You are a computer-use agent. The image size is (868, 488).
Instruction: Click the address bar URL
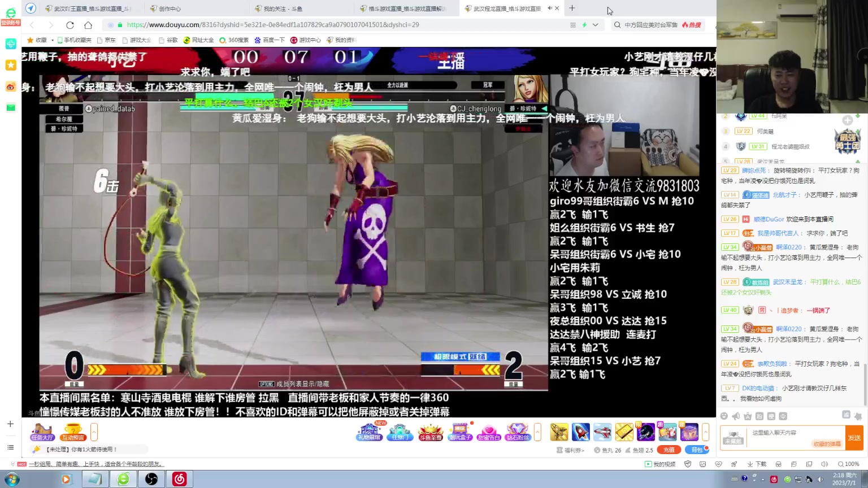coord(273,25)
